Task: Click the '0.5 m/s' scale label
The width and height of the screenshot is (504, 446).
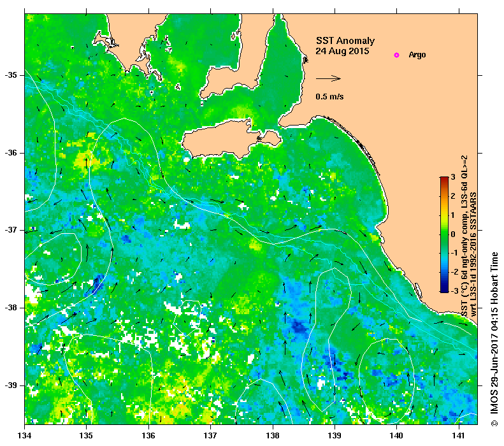Action: pos(329,96)
